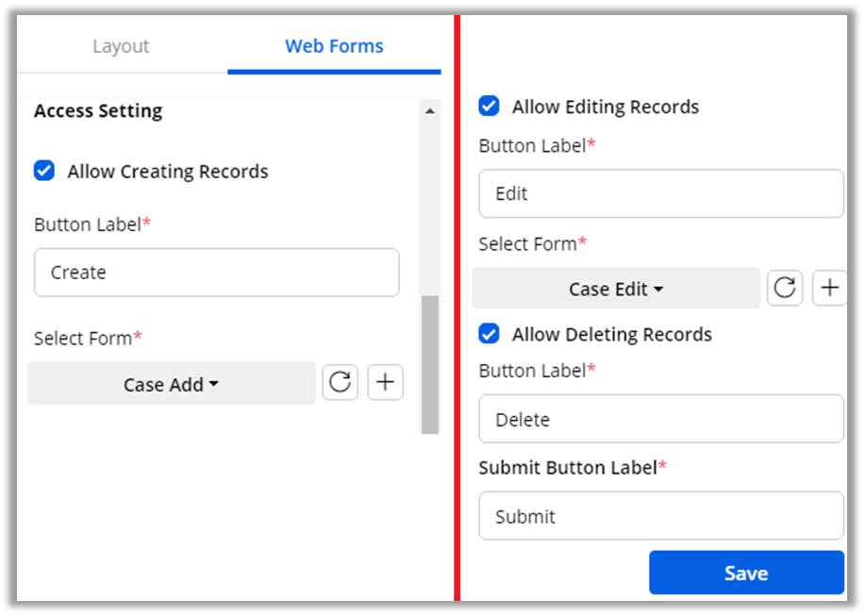Click the Allow Creating Records label
Screen dimensions: 865x616
168,172
